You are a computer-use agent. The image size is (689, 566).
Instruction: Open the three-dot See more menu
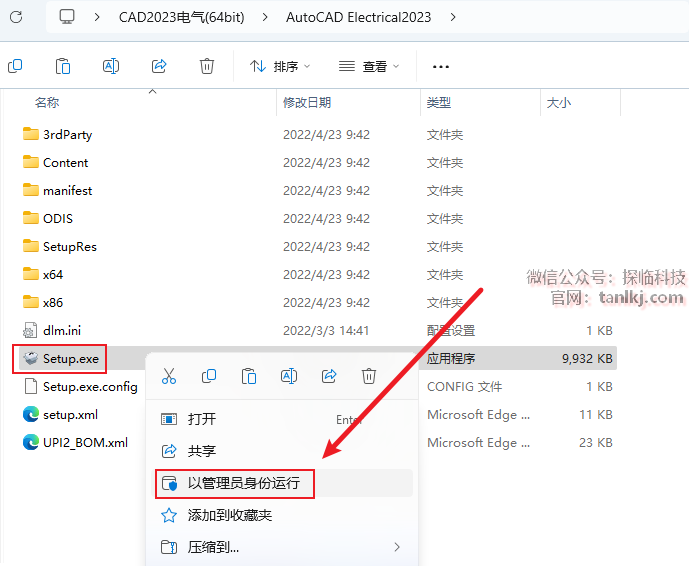(441, 67)
